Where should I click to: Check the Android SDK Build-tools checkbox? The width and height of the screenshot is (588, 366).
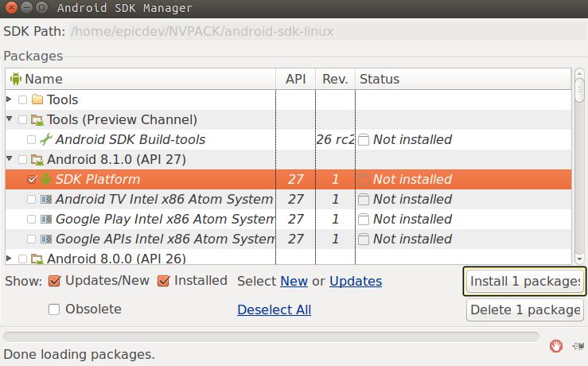[32, 139]
